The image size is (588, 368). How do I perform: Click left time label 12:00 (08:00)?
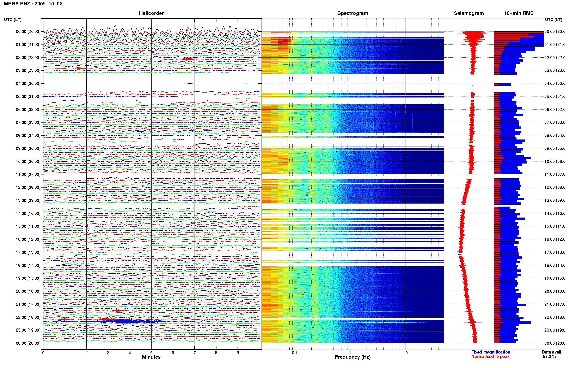point(28,187)
